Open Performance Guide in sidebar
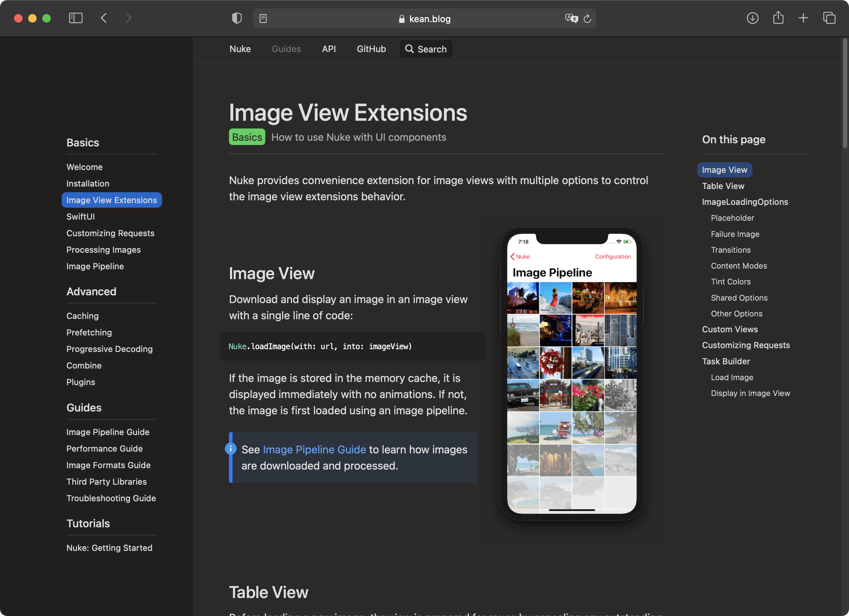The image size is (849, 616). [104, 448]
